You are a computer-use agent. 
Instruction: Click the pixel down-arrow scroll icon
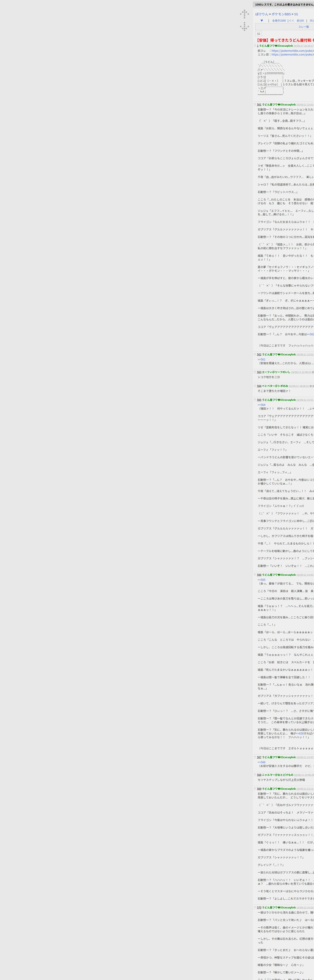point(244,26)
